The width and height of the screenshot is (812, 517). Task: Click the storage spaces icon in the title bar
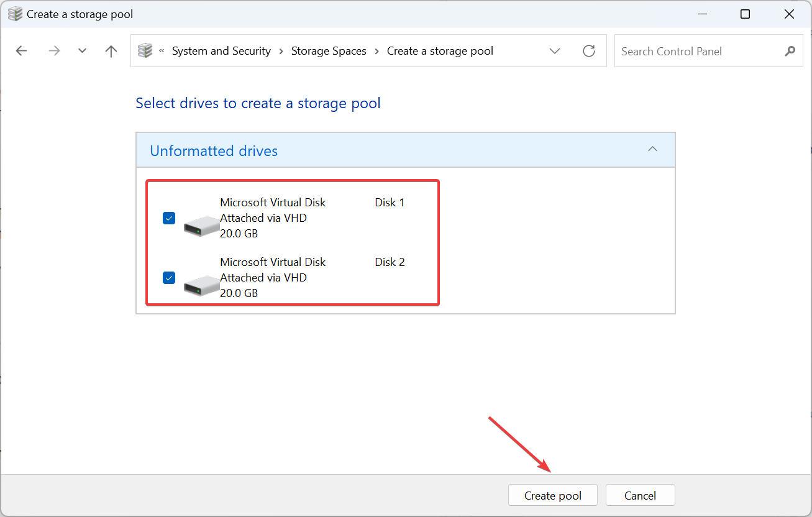pyautogui.click(x=14, y=13)
